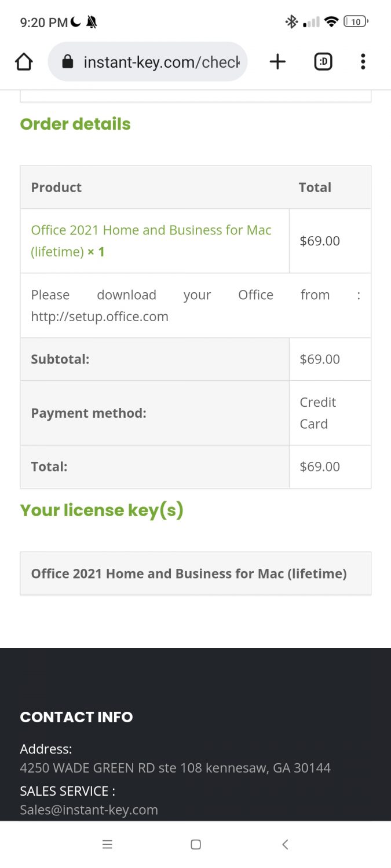Tap the muted notifications bell icon
391x868 pixels.
pyautogui.click(x=92, y=23)
